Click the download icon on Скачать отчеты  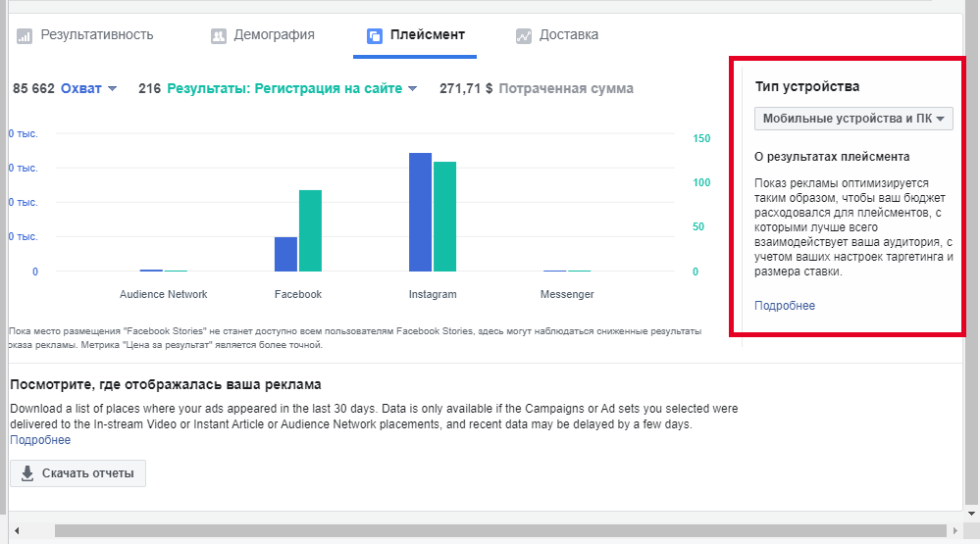[x=27, y=473]
